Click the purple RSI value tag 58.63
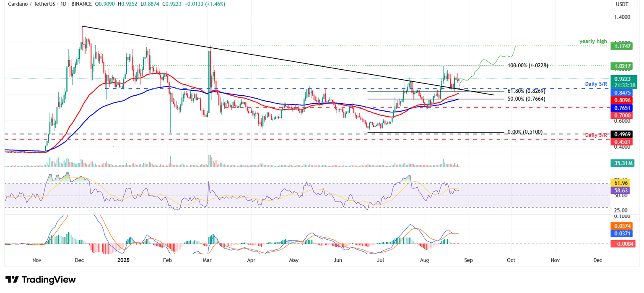Viewport: 644px width, 293px height. [622, 190]
